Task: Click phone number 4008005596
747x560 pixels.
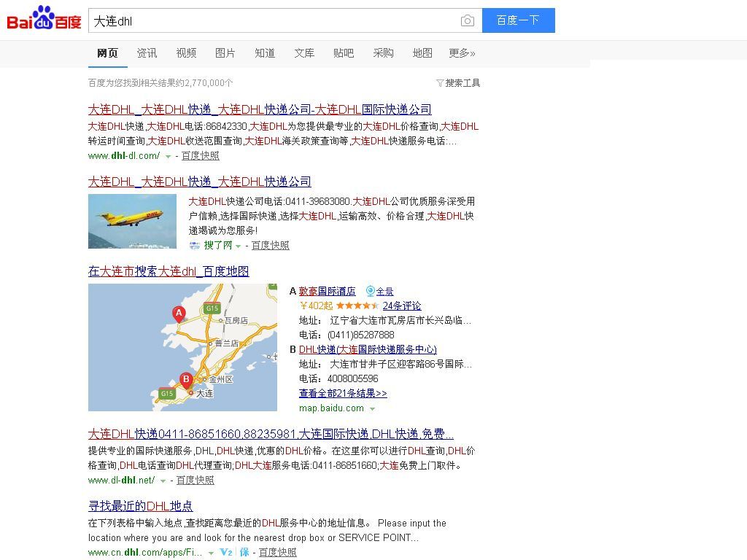Action: tap(352, 378)
